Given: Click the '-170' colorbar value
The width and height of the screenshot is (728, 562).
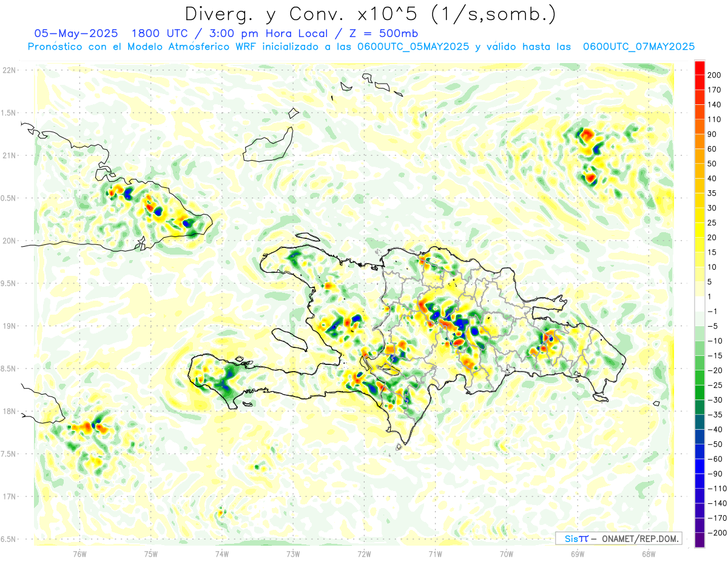Looking at the screenshot, I should [718, 518].
